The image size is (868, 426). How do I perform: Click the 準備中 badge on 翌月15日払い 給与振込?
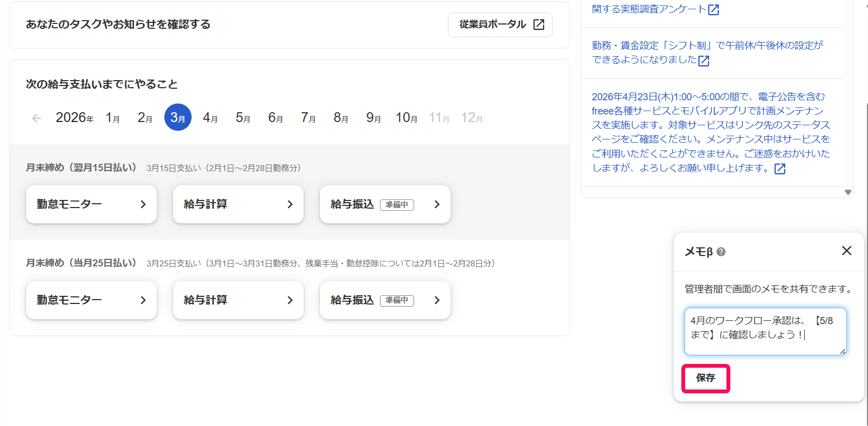coord(397,205)
